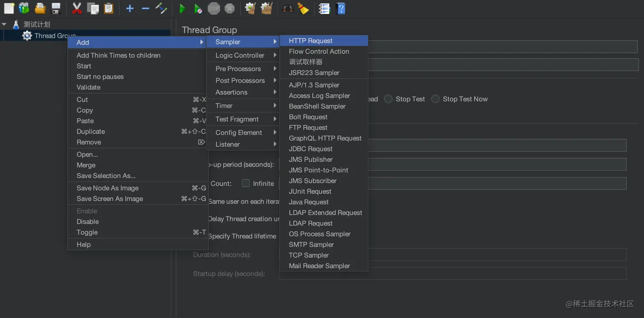This screenshot has height=318, width=644.
Task: Click the Stop toolbar icon
Action: [x=214, y=8]
